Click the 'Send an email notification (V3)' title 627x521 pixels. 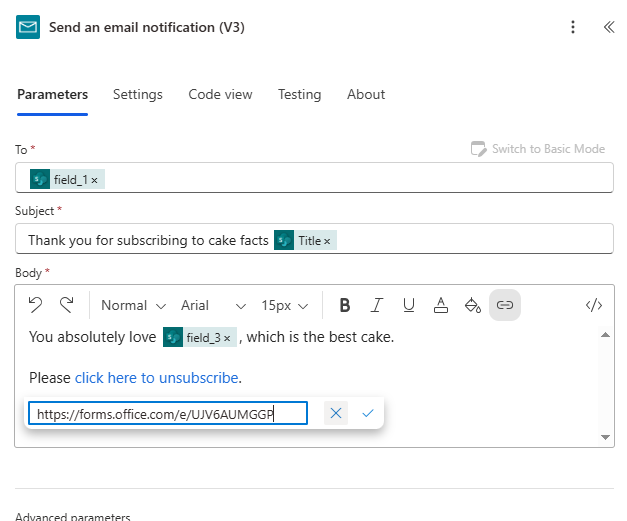pyautogui.click(x=147, y=27)
